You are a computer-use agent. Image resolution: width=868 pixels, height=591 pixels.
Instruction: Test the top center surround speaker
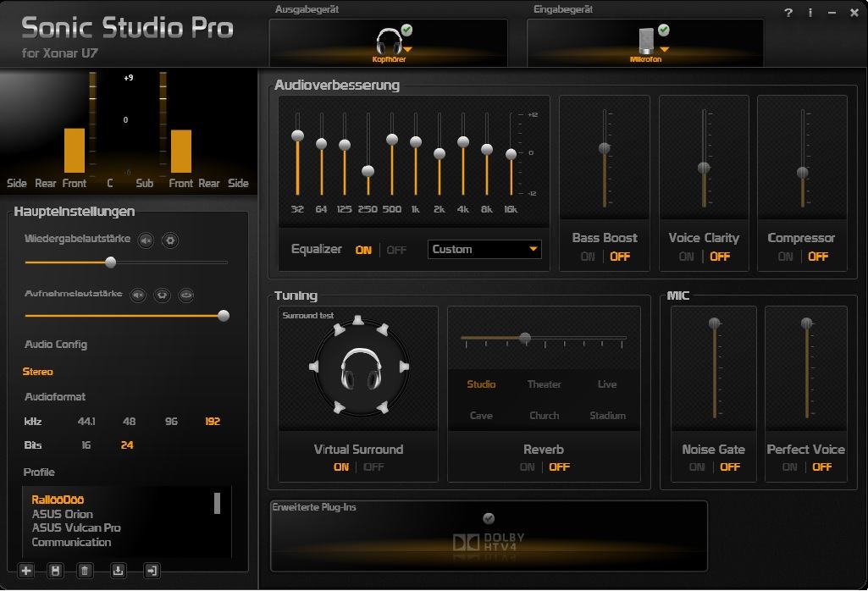359,320
